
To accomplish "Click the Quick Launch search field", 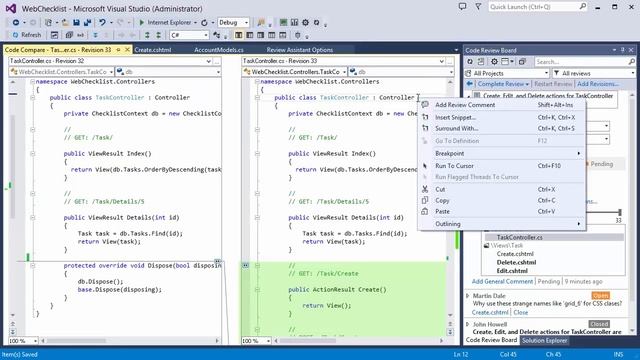I will coord(538,7).
